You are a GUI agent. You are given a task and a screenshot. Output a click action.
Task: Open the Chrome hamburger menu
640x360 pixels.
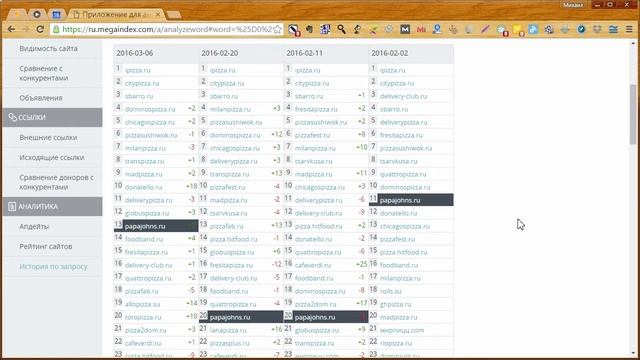click(x=629, y=29)
